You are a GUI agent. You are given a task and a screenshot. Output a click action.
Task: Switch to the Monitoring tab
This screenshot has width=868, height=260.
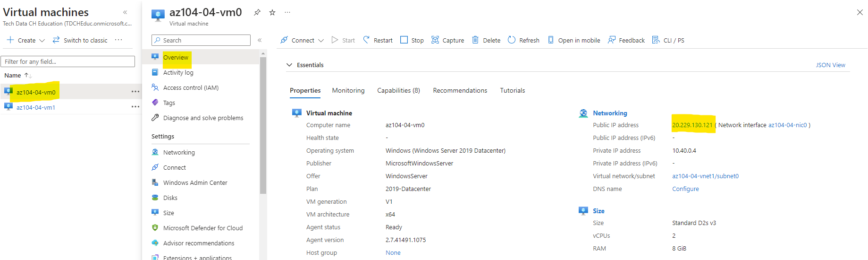click(x=348, y=90)
